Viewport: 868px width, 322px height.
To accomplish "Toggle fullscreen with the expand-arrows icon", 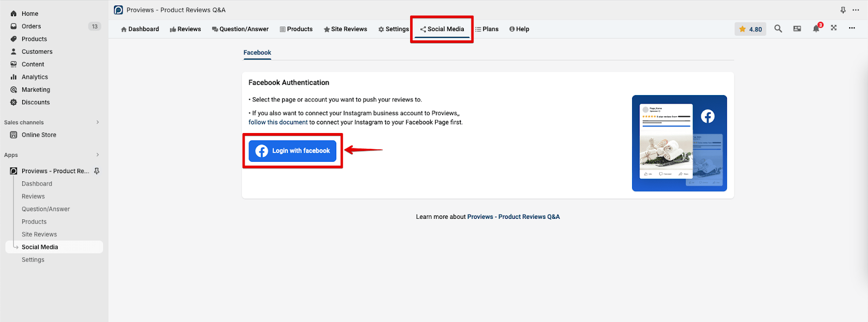I will 834,28.
